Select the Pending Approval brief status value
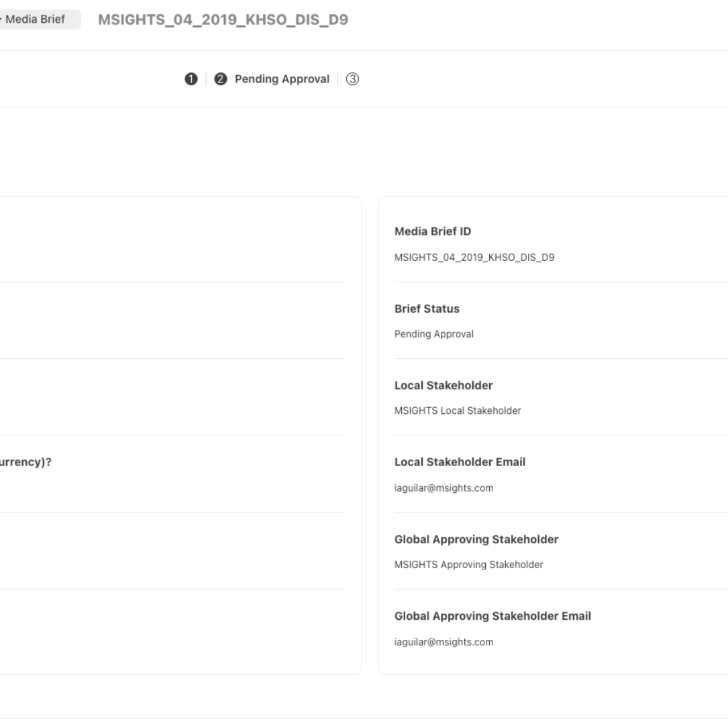 click(434, 335)
